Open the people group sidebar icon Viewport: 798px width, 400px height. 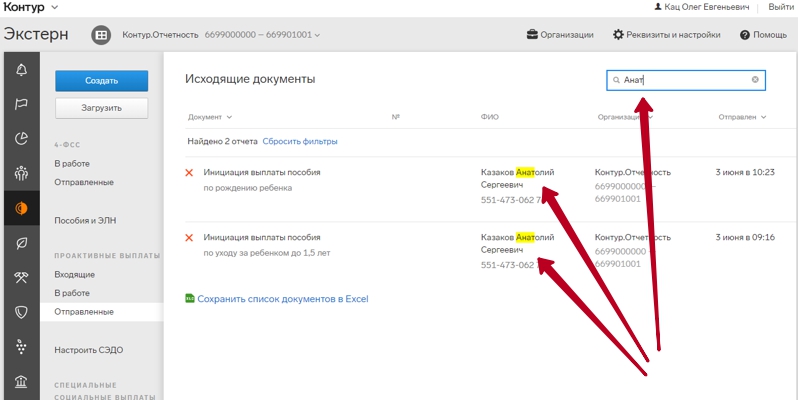pos(21,173)
